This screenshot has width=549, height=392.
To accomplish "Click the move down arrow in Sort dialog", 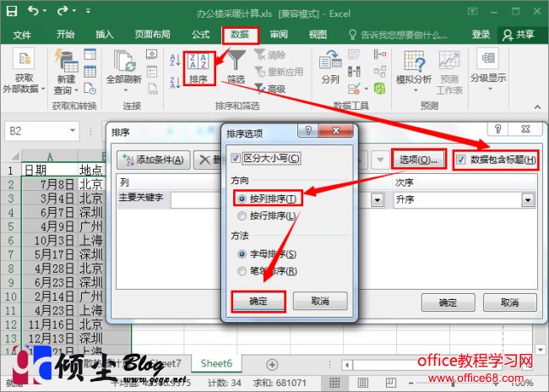I will click(380, 160).
